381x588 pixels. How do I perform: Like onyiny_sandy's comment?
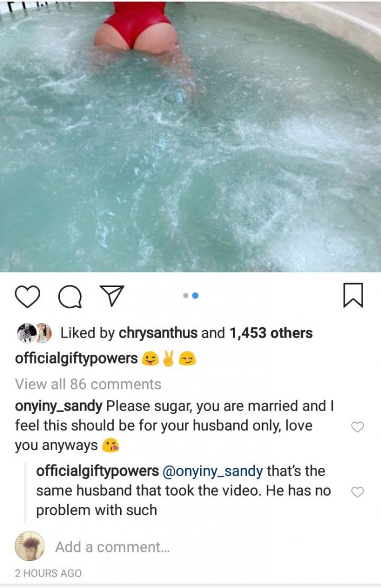click(x=357, y=427)
